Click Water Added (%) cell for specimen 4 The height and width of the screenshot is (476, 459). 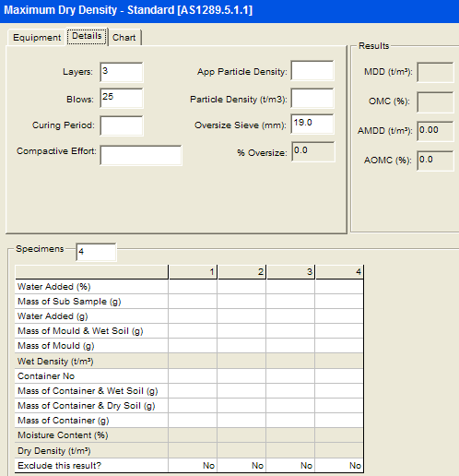coord(339,287)
